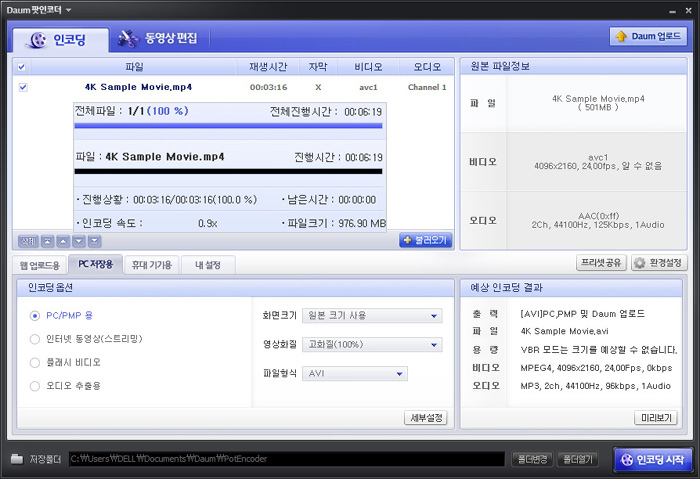Viewport: 700px width, 479px height.
Task: Uncheck the 4K Sample Movie.mp4 file checkbox
Action: click(23, 87)
